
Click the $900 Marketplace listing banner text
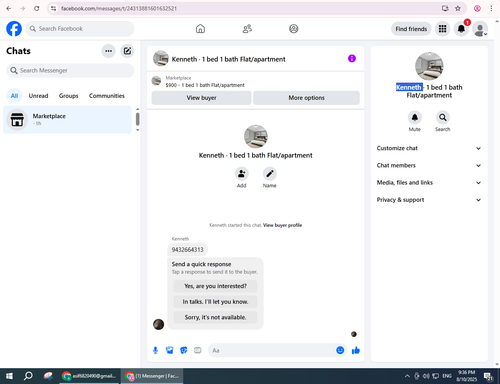[x=205, y=85]
